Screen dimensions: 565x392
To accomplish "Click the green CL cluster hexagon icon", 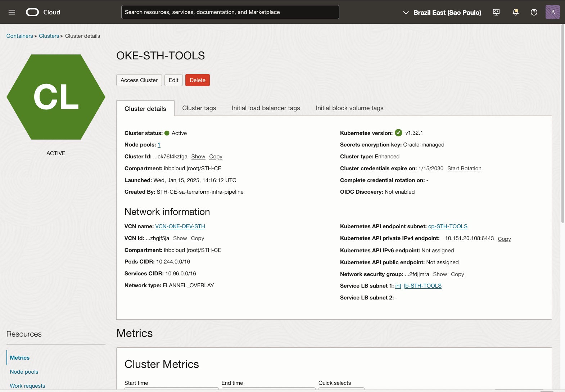I will coord(56,97).
